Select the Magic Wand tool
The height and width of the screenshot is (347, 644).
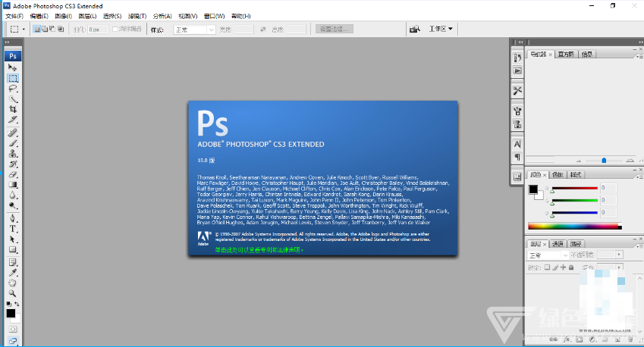coord(13,98)
